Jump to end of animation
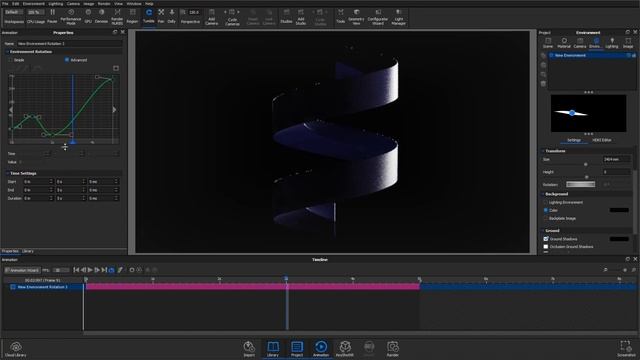640x360 pixels. [104, 270]
